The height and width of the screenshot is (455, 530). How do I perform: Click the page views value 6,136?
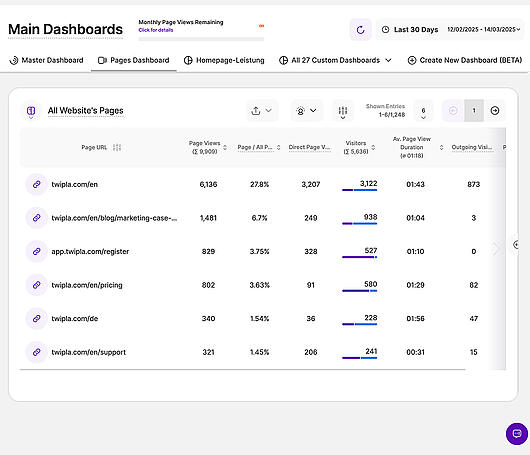(208, 184)
